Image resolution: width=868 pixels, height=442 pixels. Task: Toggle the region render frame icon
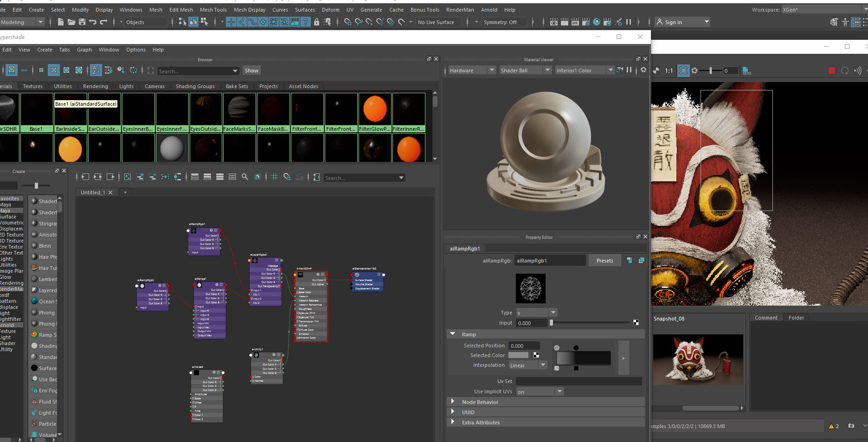click(x=683, y=70)
